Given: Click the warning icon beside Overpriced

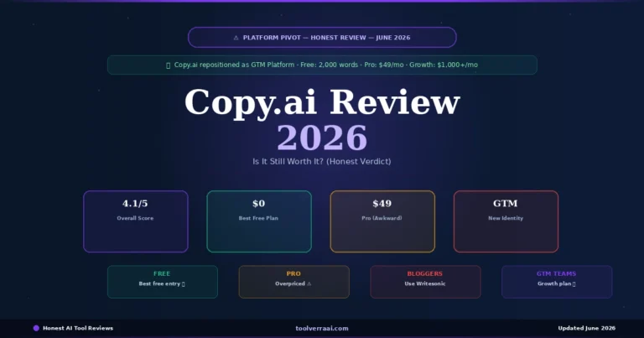Looking at the screenshot, I should pyautogui.click(x=309, y=283).
